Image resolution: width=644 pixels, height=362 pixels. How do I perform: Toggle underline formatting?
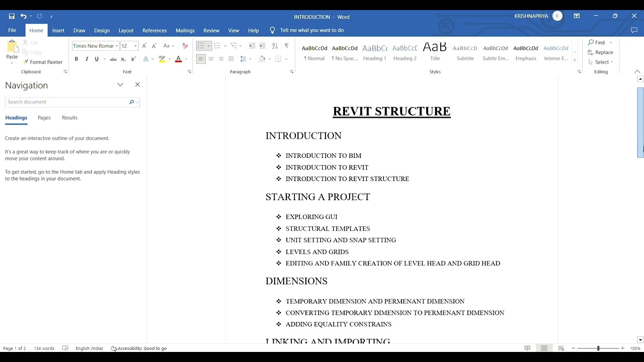coord(97,59)
